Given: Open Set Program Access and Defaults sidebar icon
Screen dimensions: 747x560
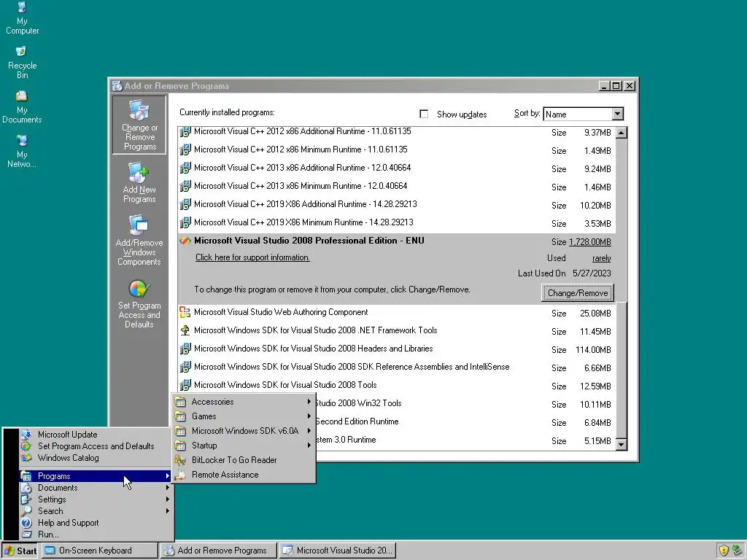Looking at the screenshot, I should click(x=139, y=304).
